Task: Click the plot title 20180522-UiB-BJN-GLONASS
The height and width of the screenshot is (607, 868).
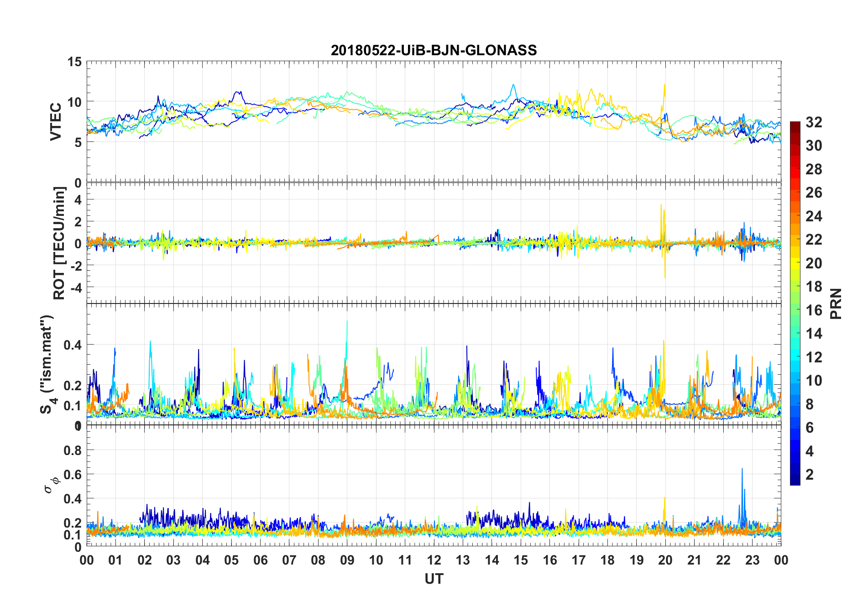Action: click(434, 50)
